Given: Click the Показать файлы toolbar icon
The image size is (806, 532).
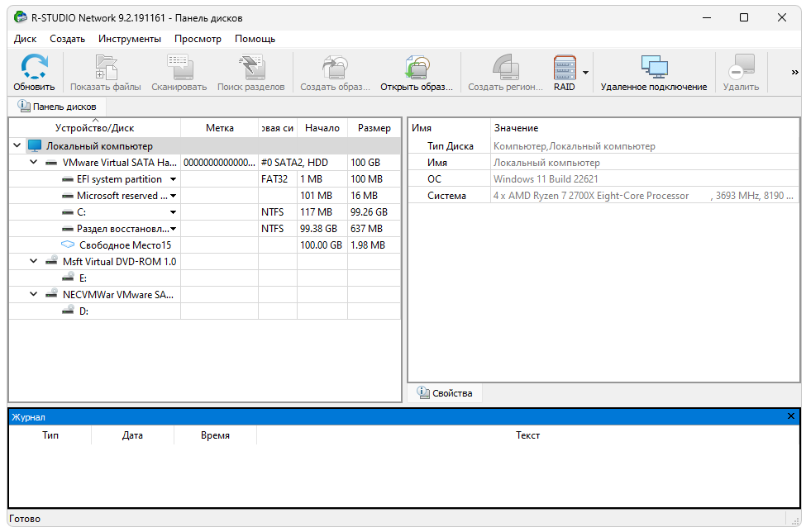Looking at the screenshot, I should point(106,67).
